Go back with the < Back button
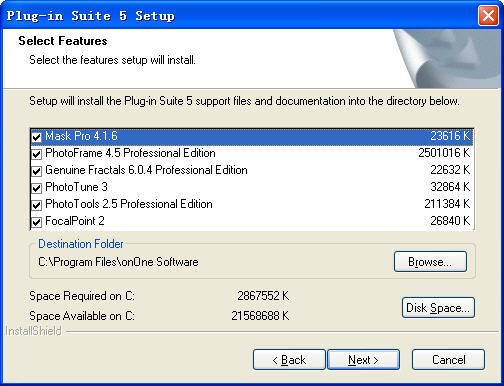The width and height of the screenshot is (504, 386). (x=289, y=360)
